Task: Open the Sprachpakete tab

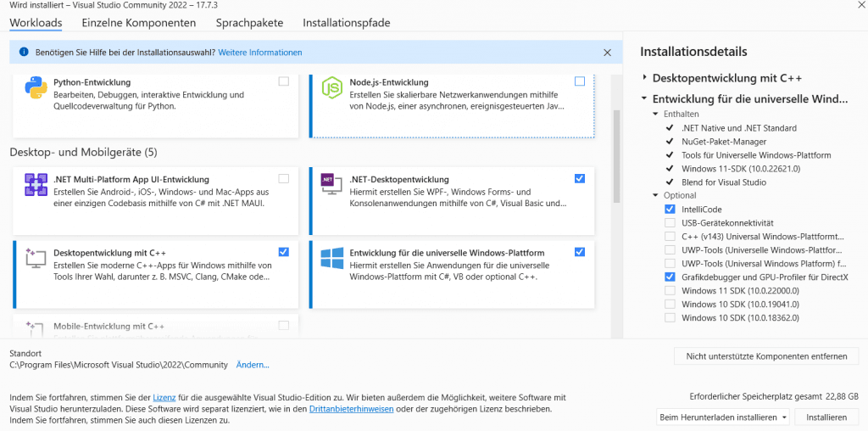Action: coord(248,23)
